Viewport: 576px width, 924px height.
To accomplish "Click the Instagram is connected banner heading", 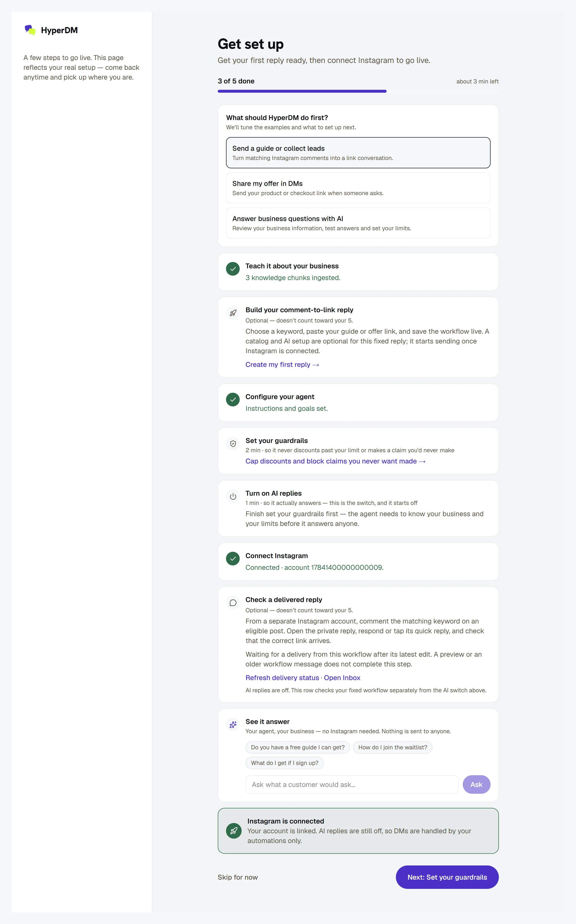I will [x=286, y=821].
